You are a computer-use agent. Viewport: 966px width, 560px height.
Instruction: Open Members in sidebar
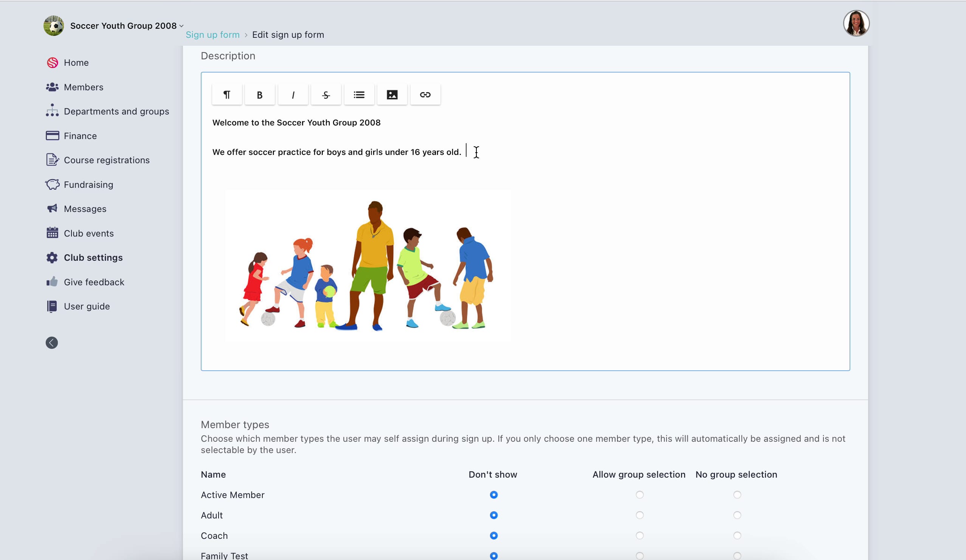click(83, 87)
